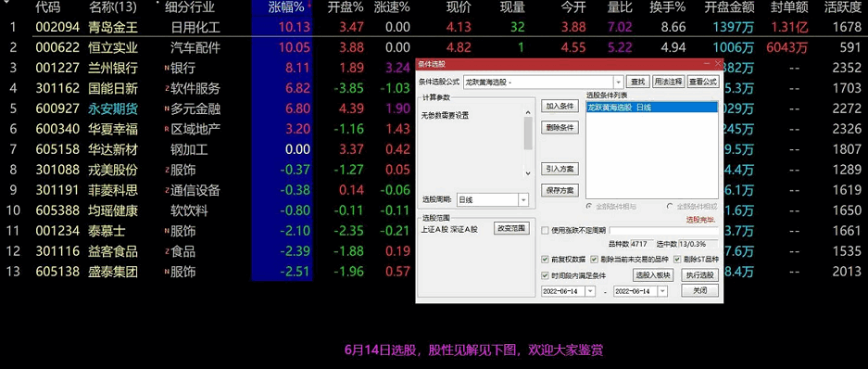Image resolution: width=868 pixels, height=369 pixels.
Task: Click the 使用涨跌不定周期 text field
Action: [x=663, y=231]
